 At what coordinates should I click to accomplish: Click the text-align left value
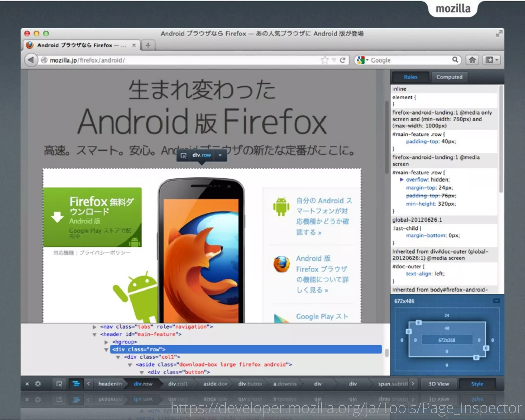(x=439, y=274)
